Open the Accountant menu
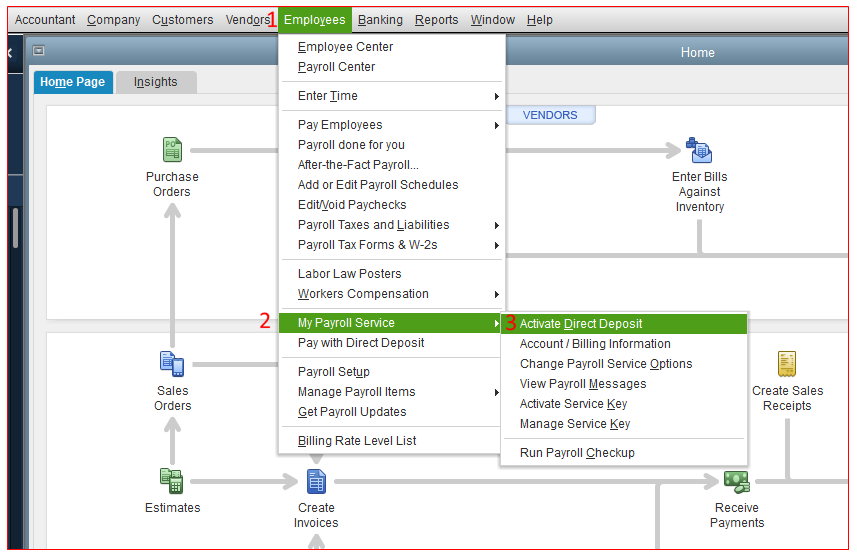The width and height of the screenshot is (857, 558). click(45, 20)
